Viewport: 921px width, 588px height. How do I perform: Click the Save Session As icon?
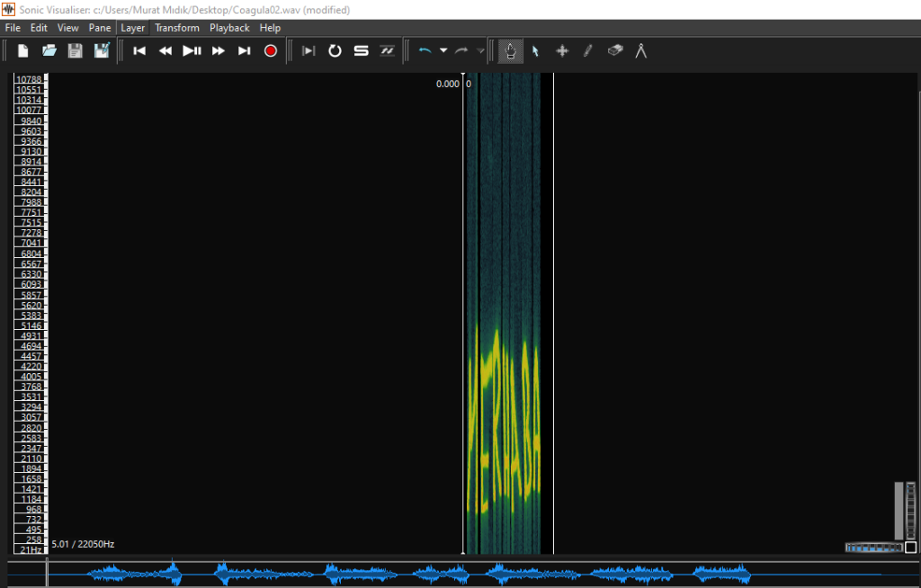(x=102, y=51)
